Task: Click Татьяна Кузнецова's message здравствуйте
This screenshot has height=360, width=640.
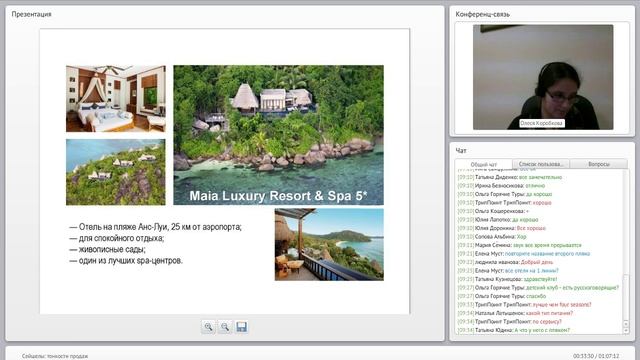Action: pyautogui.click(x=507, y=279)
